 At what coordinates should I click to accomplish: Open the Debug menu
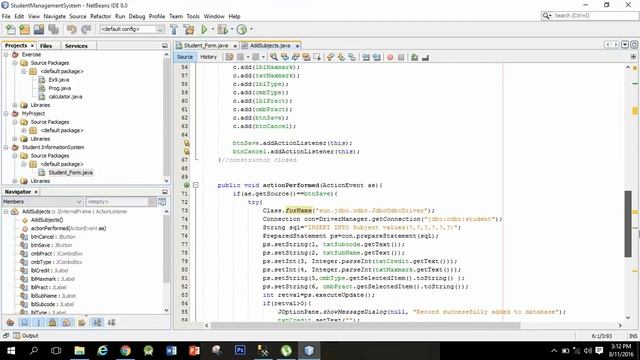(x=137, y=16)
